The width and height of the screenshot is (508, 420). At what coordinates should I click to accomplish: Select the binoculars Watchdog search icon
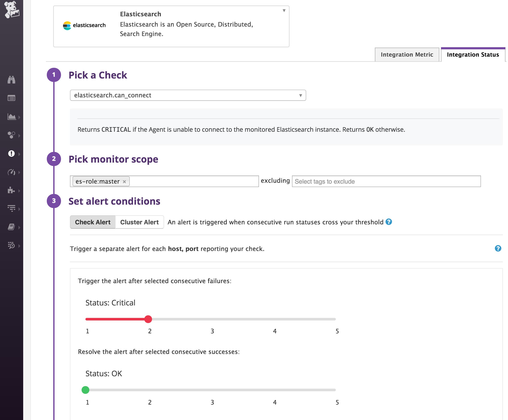[12, 80]
